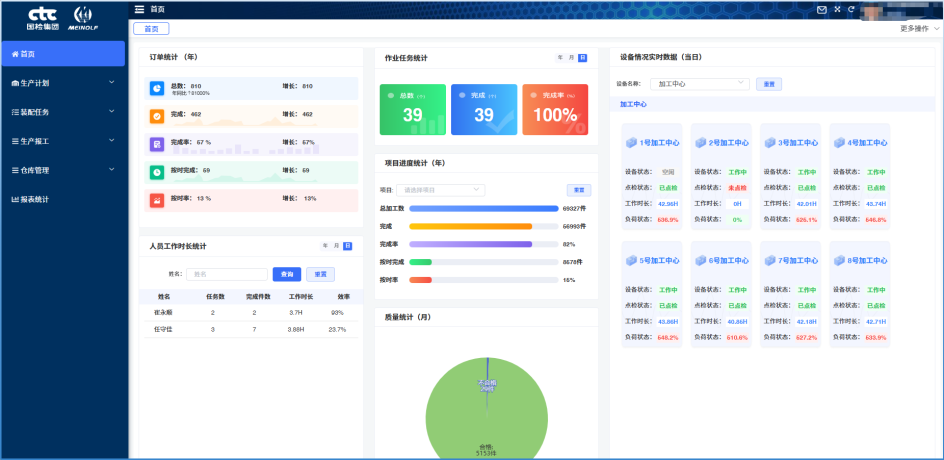944x460 pixels.
Task: Click the 3号加工中心 machine icon
Action: [770, 143]
